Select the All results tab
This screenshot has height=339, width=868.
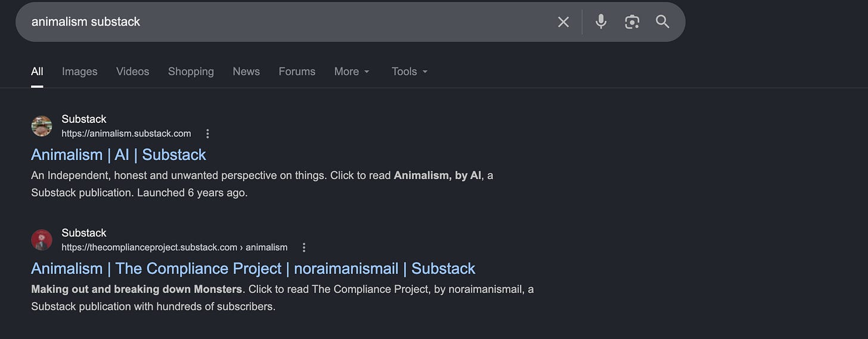point(37,72)
